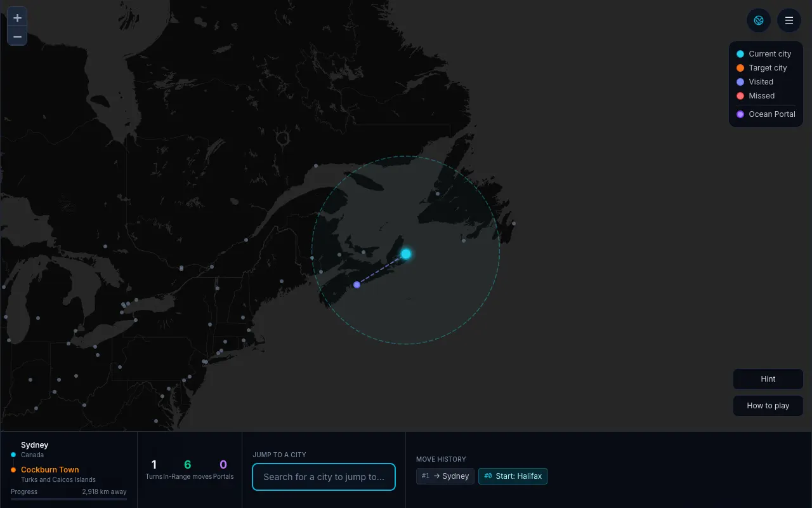Click the 'Turks and Caicos Islands' text

tap(58, 479)
